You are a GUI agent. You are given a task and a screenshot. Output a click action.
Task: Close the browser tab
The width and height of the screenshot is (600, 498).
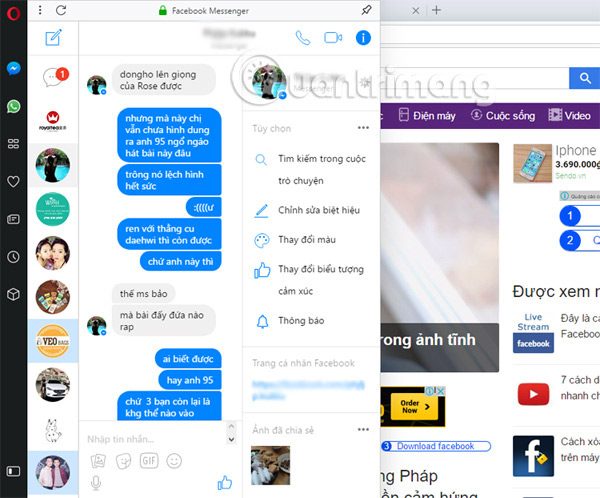[x=416, y=11]
